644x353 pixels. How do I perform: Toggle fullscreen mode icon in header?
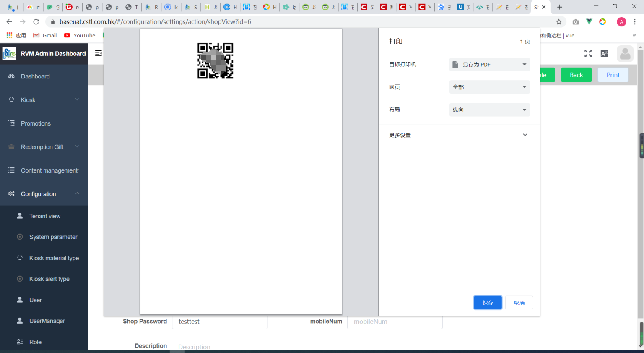tap(588, 53)
